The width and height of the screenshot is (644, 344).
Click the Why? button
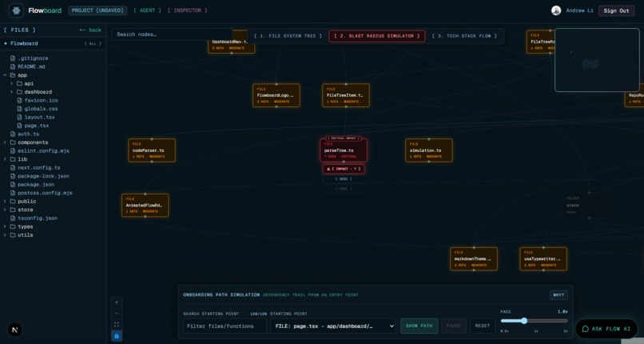pyautogui.click(x=559, y=294)
